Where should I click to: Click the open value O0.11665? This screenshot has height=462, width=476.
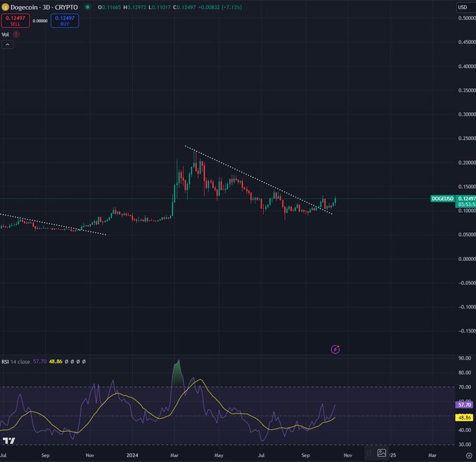(x=109, y=7)
